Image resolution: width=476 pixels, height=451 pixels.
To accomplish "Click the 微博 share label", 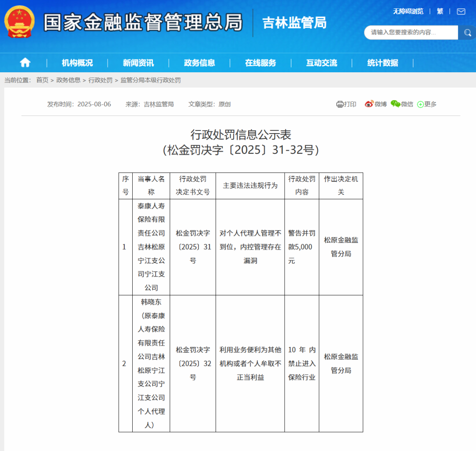I will point(381,104).
